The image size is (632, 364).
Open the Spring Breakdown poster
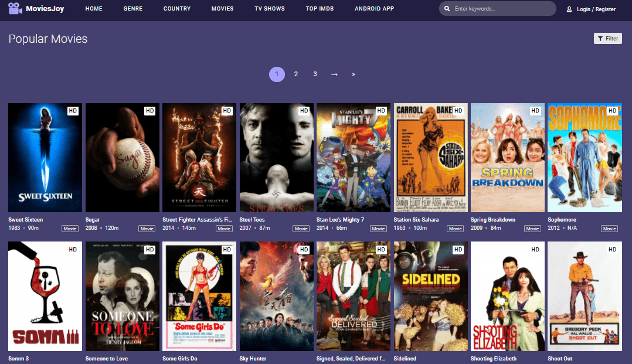[x=508, y=158]
